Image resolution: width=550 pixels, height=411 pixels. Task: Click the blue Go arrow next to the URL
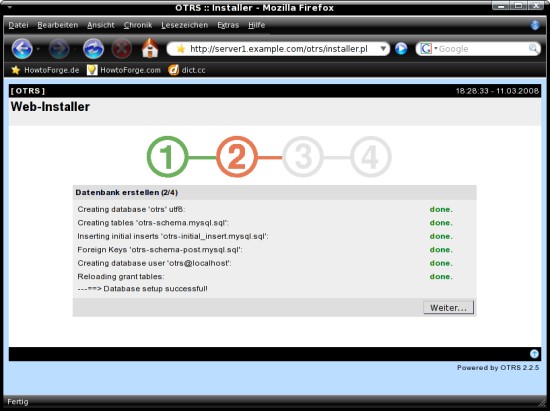[401, 49]
